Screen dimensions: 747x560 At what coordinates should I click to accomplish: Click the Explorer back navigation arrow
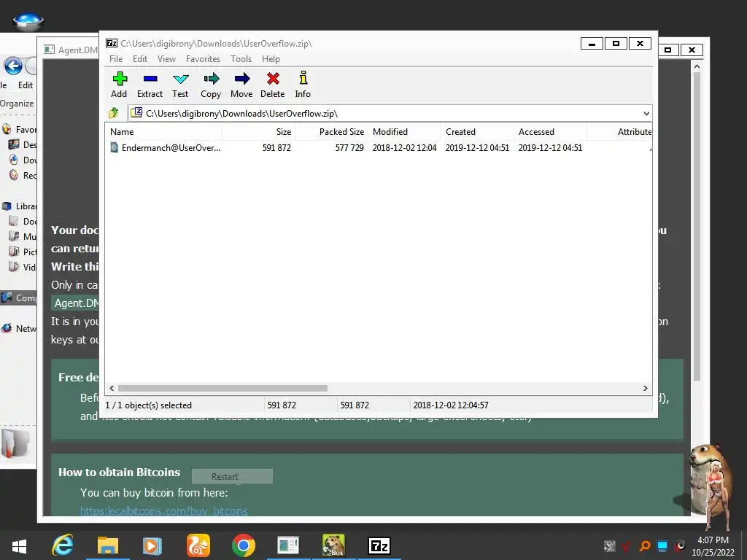13,66
